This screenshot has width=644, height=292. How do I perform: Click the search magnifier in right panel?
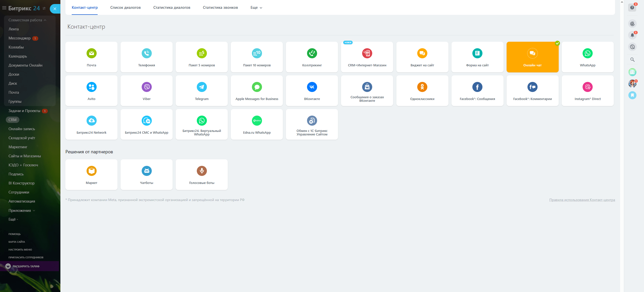tap(632, 60)
